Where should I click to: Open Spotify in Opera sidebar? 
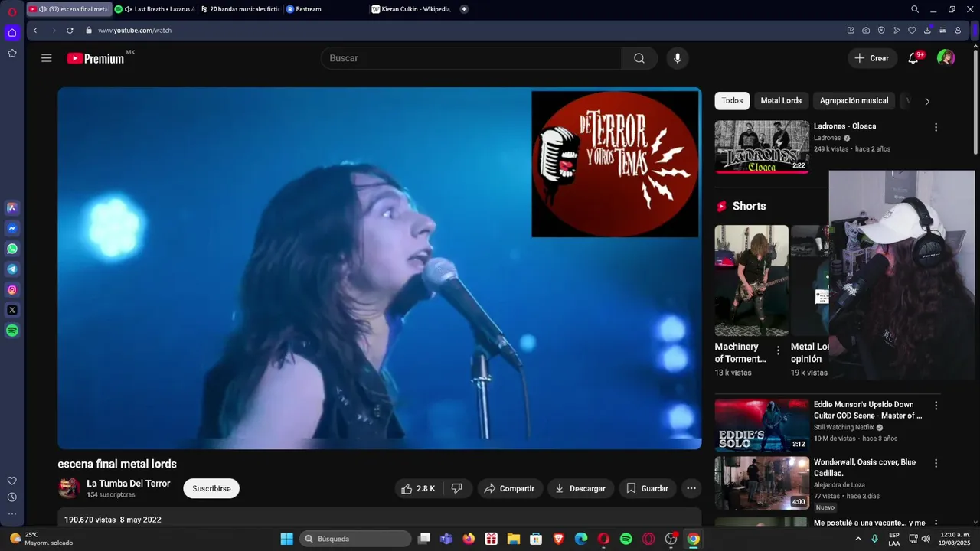coord(11,331)
